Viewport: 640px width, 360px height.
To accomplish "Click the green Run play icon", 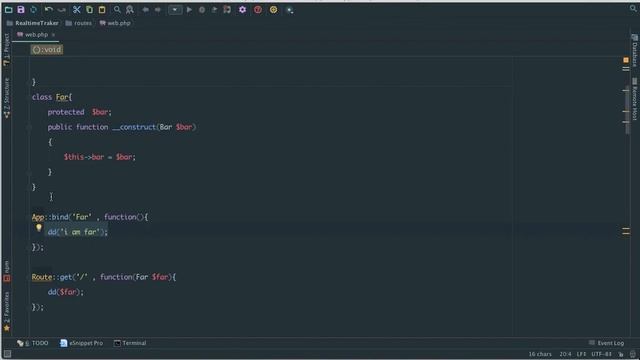I will tap(189, 9).
